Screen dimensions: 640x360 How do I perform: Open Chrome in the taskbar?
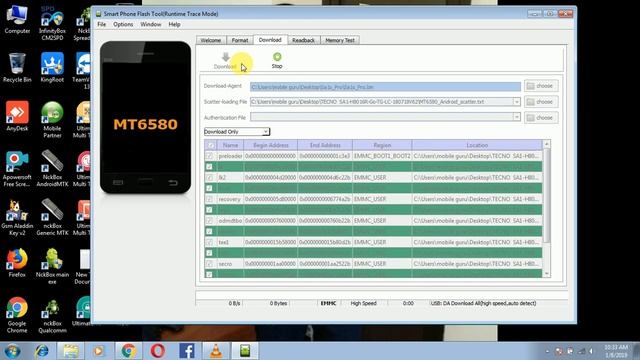pos(129,351)
